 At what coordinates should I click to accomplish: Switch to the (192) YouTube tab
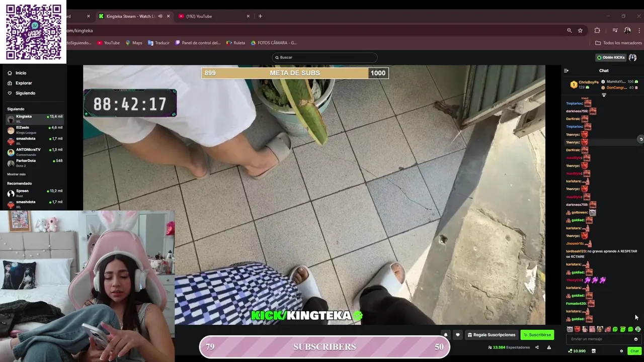tap(214, 16)
